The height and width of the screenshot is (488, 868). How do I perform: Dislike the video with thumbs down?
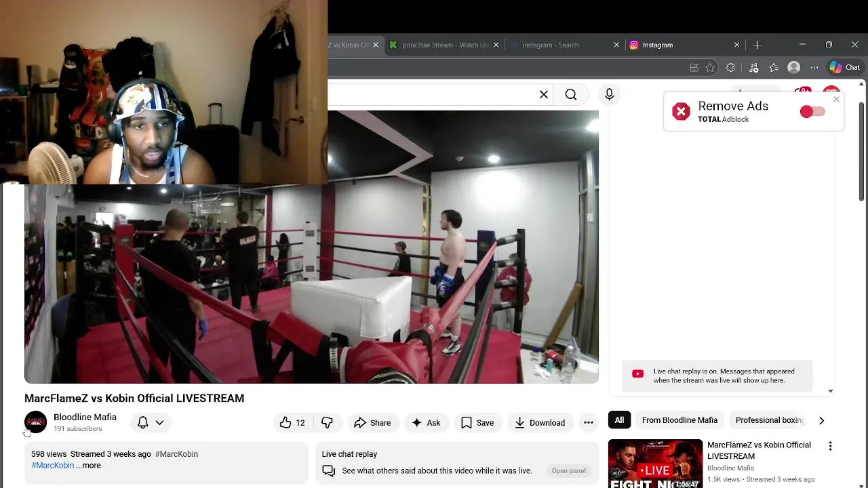point(327,423)
